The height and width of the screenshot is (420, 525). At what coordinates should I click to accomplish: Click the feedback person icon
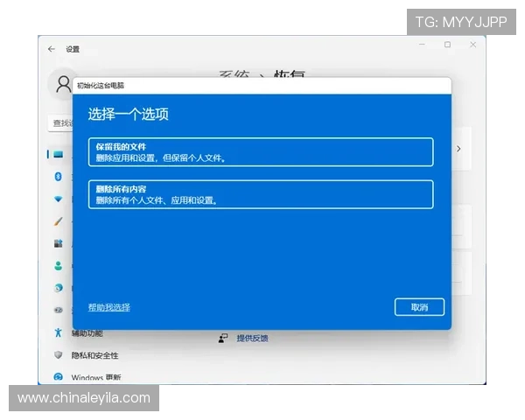(223, 339)
